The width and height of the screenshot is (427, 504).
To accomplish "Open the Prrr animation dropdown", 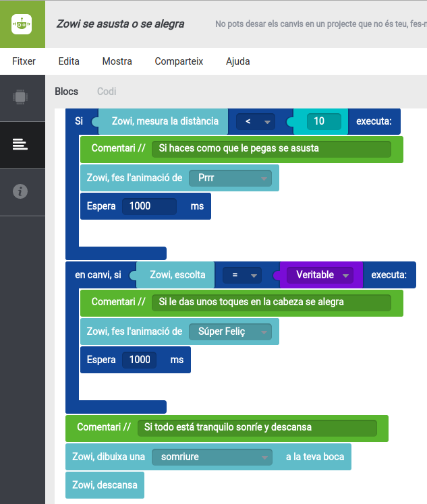I will coord(230,179).
